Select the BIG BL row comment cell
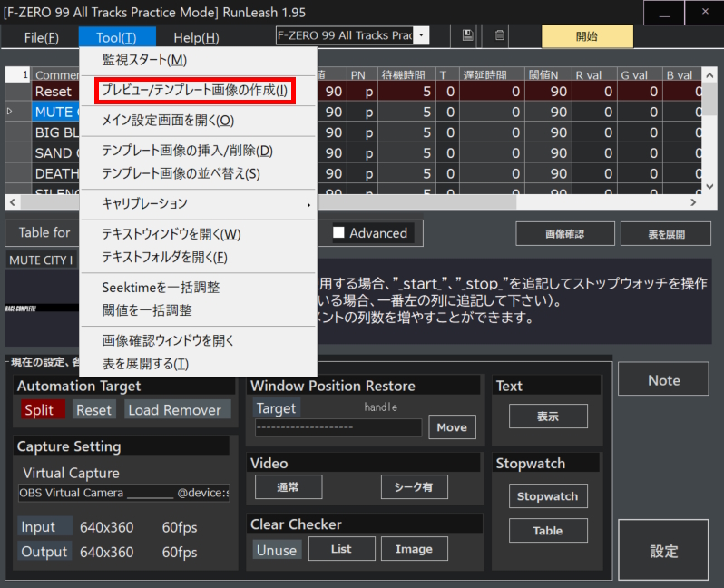 tap(55, 132)
